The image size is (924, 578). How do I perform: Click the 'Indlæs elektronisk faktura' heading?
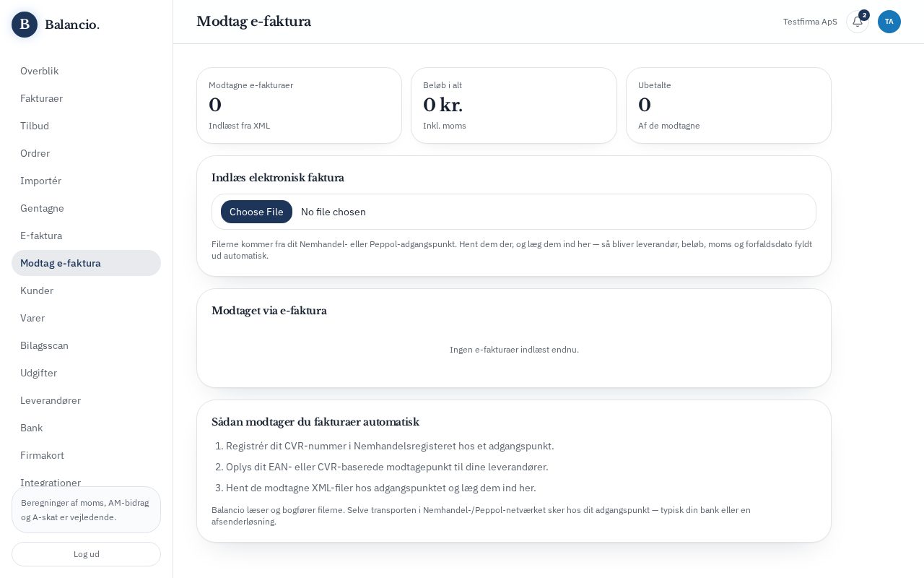[x=278, y=178]
